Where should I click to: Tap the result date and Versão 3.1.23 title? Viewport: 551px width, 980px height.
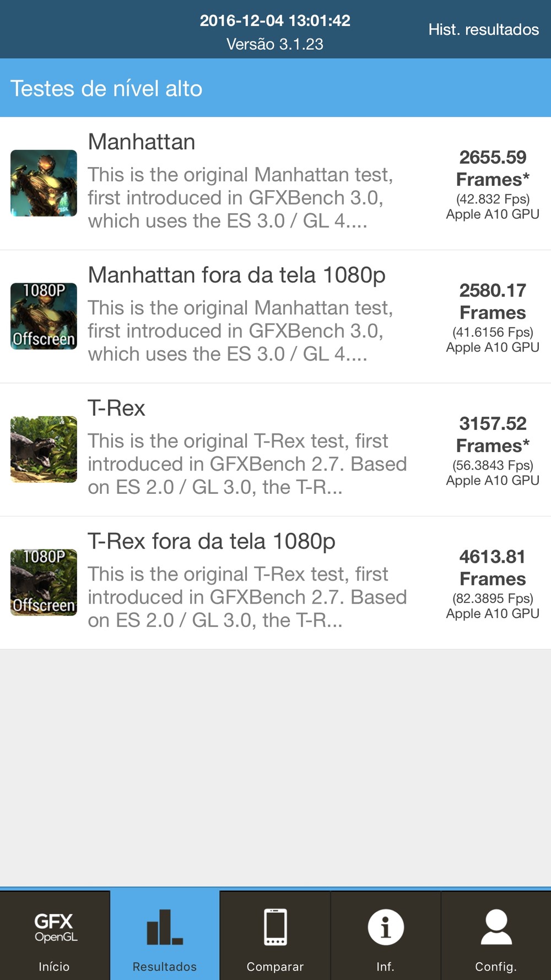[275, 32]
